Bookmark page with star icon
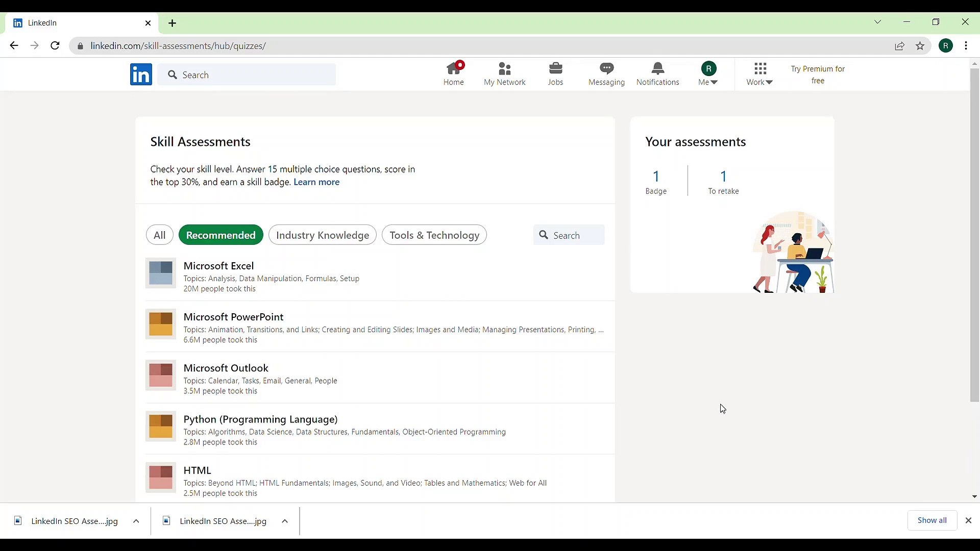The width and height of the screenshot is (980, 551). click(x=920, y=46)
